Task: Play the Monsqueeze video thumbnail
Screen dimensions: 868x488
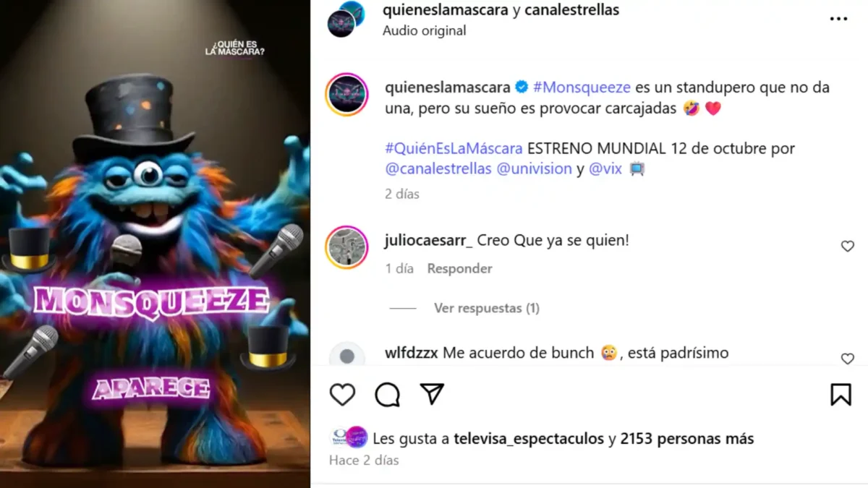Action: [155, 244]
